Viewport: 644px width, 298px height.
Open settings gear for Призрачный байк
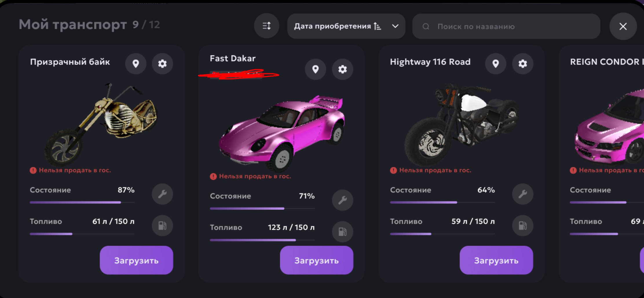[162, 63]
